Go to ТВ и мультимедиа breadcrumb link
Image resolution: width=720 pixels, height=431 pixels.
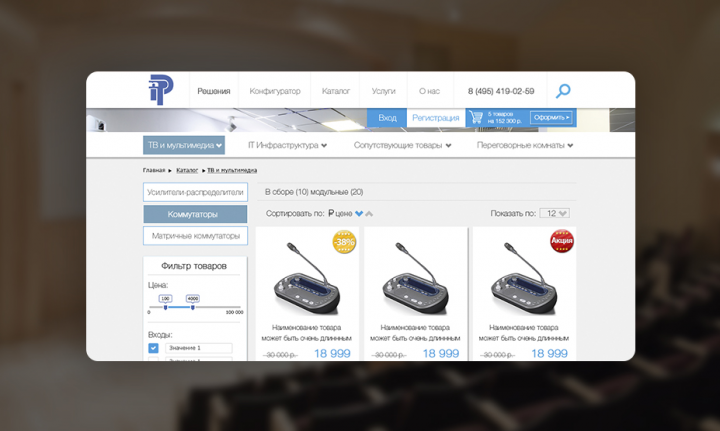point(232,170)
